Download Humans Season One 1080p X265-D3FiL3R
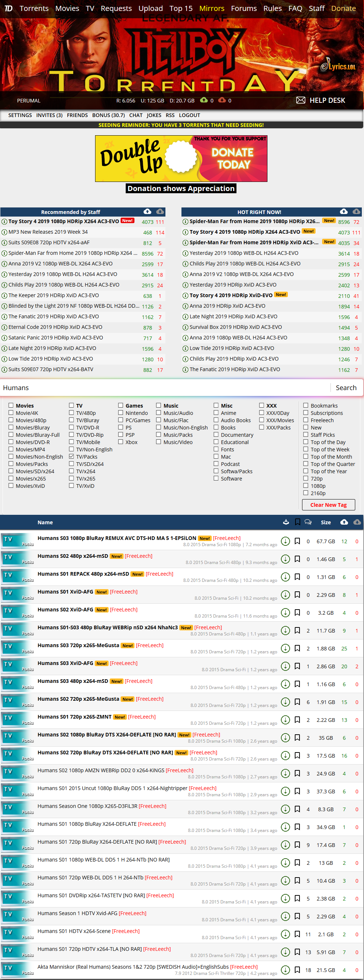The width and height of the screenshot is (364, 980). click(285, 809)
